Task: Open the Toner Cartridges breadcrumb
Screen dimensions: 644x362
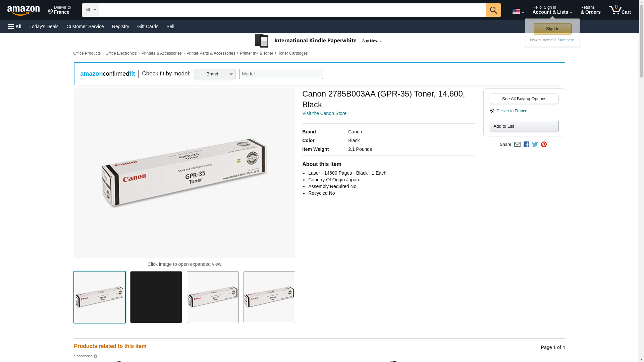Action: pos(292,53)
